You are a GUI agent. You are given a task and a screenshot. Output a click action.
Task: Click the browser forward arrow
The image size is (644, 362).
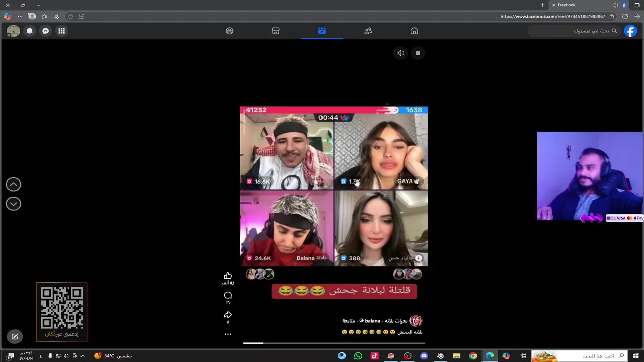click(x=637, y=16)
